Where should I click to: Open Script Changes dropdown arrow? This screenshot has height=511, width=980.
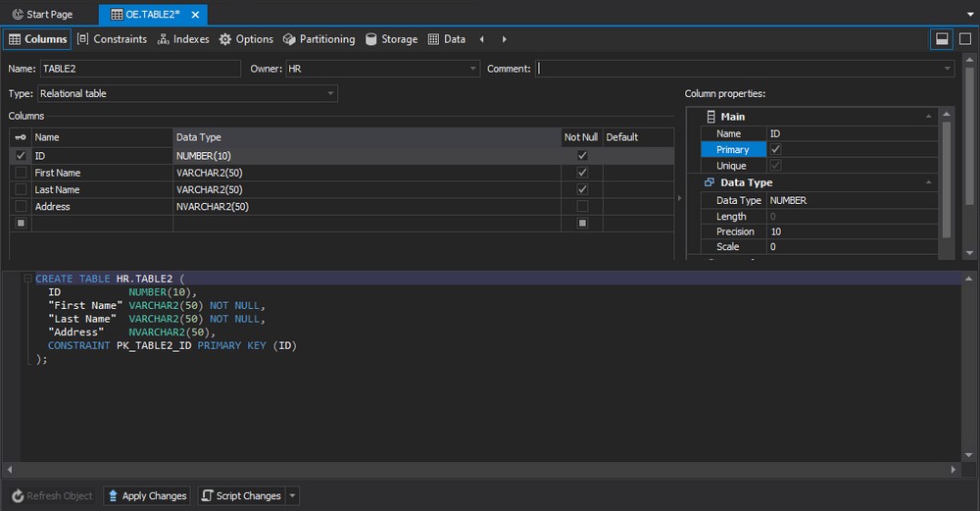coord(292,496)
